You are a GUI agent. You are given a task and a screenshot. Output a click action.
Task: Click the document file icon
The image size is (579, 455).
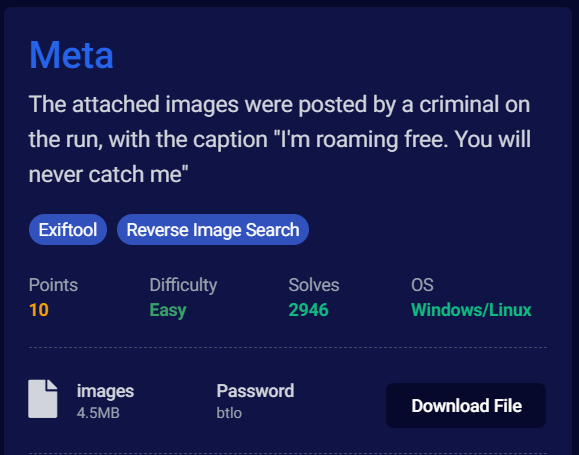pos(43,399)
